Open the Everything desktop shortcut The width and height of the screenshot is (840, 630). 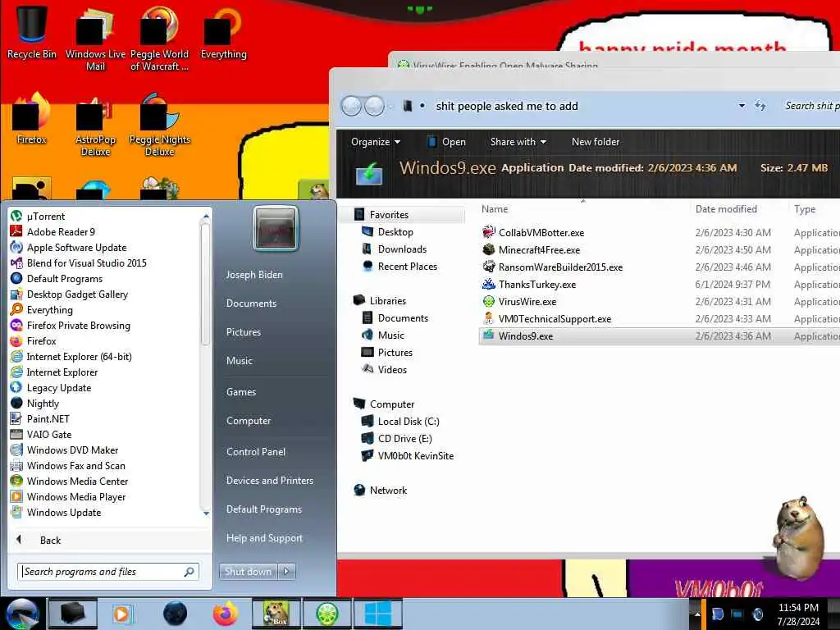tap(223, 32)
